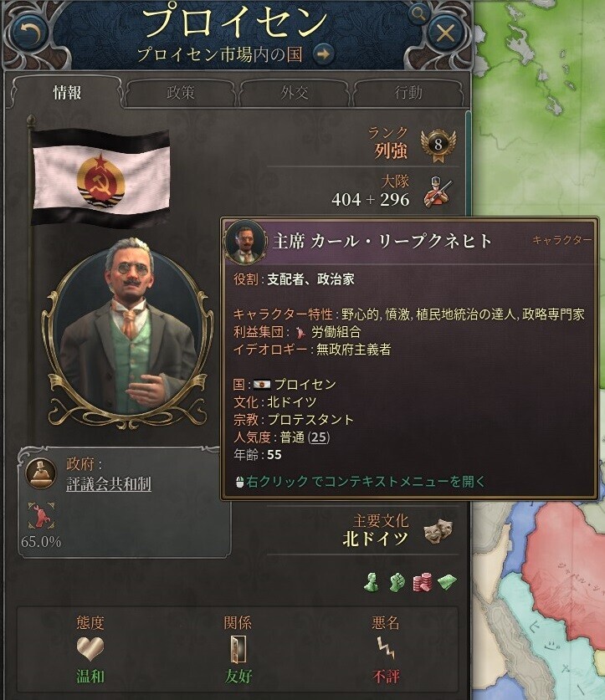Click the magnifier zoom-to-country icon
Viewport: 605px width, 700px height.
tap(418, 14)
